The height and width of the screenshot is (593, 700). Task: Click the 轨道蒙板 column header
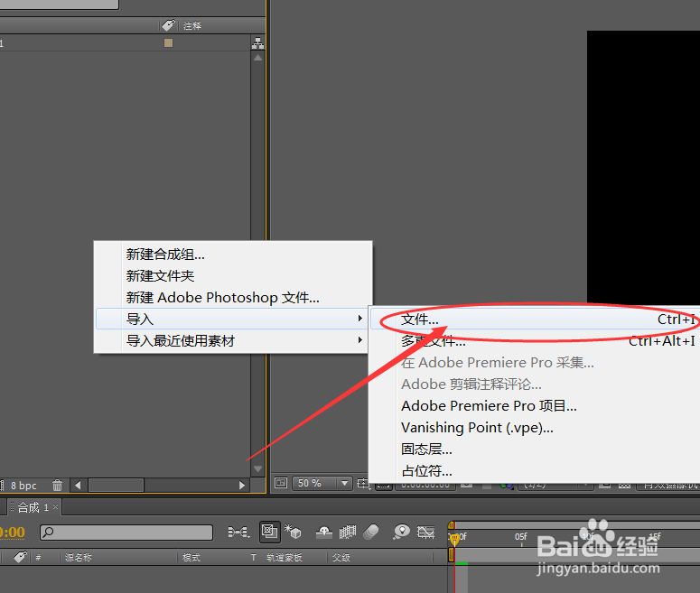(x=285, y=557)
